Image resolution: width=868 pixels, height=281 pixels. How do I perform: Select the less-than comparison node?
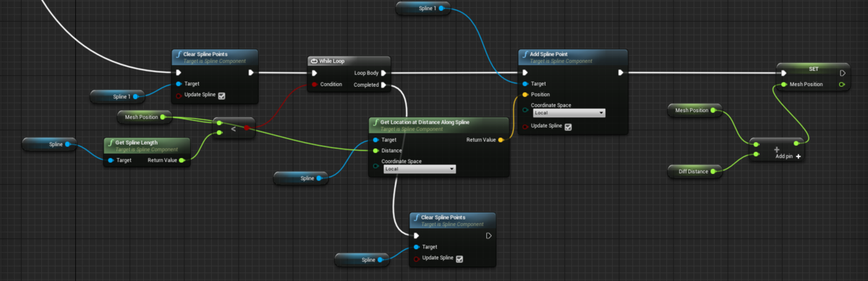click(x=234, y=128)
